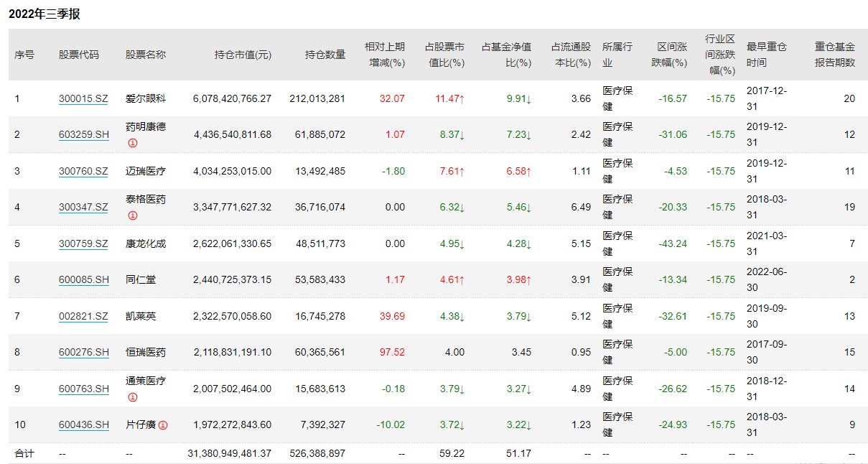Select total quantity 526,388,897

317,454
